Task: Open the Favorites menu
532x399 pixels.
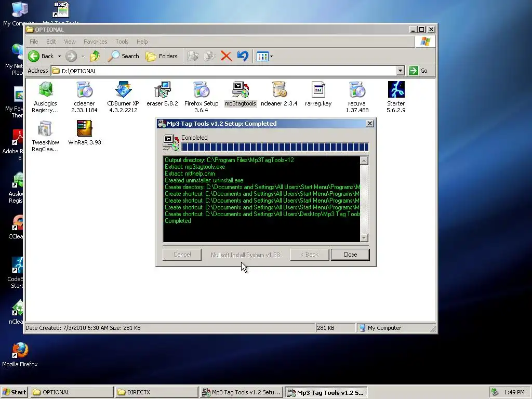Action: tap(96, 42)
